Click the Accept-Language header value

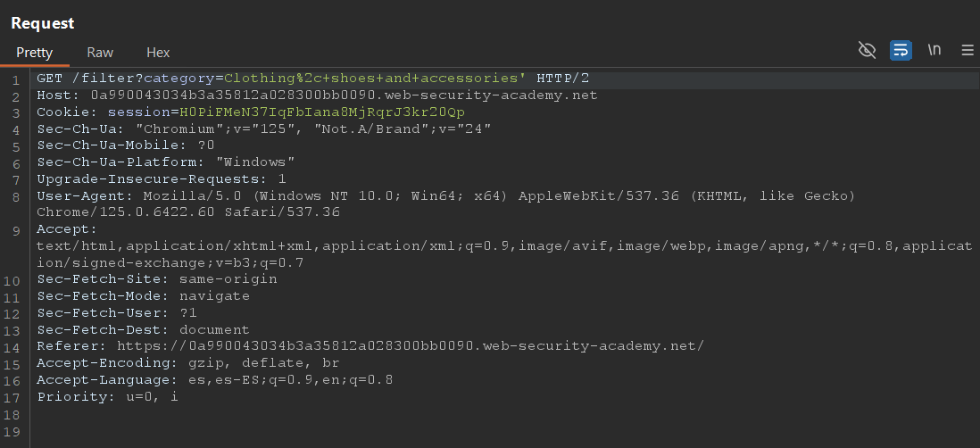pos(291,380)
